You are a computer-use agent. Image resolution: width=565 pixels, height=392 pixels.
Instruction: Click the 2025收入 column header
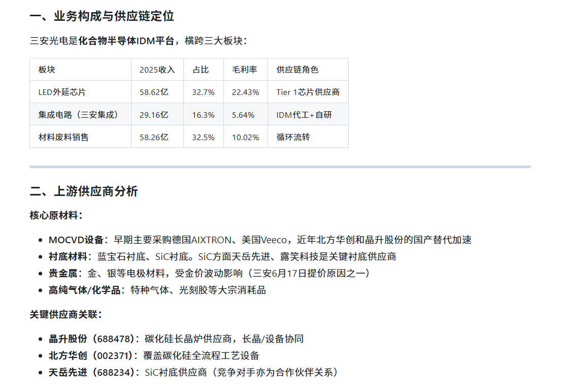tap(157, 70)
